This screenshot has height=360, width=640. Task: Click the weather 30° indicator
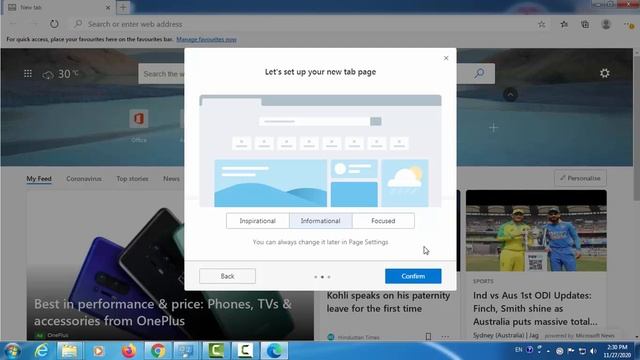point(60,74)
